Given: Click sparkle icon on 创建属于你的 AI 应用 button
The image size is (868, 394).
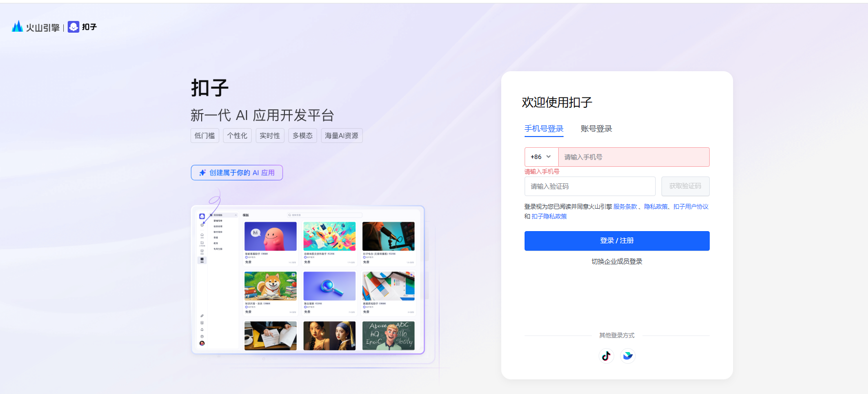Looking at the screenshot, I should 203,173.
